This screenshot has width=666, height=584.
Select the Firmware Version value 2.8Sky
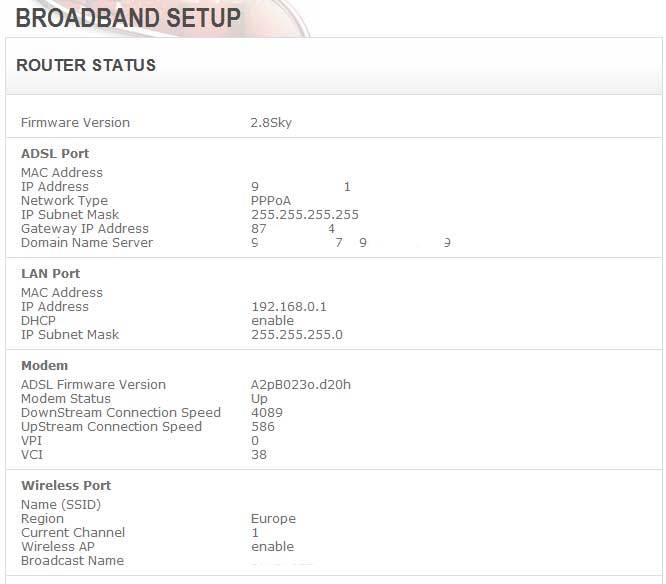click(271, 123)
